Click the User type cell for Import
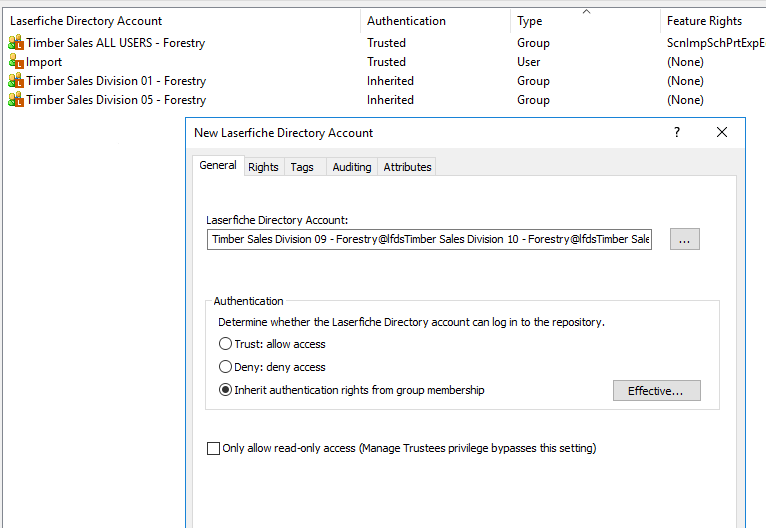 (x=529, y=62)
